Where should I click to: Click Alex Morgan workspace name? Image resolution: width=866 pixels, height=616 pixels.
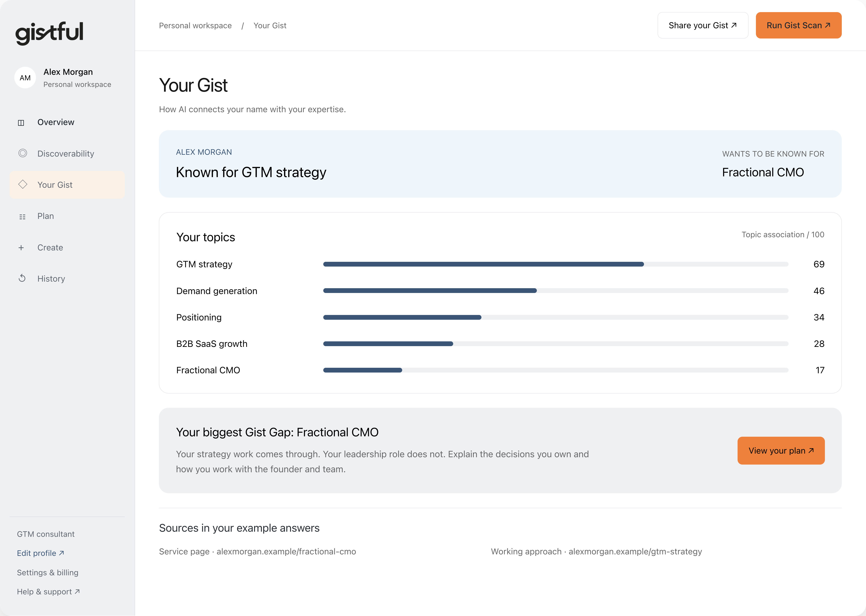pyautogui.click(x=68, y=72)
